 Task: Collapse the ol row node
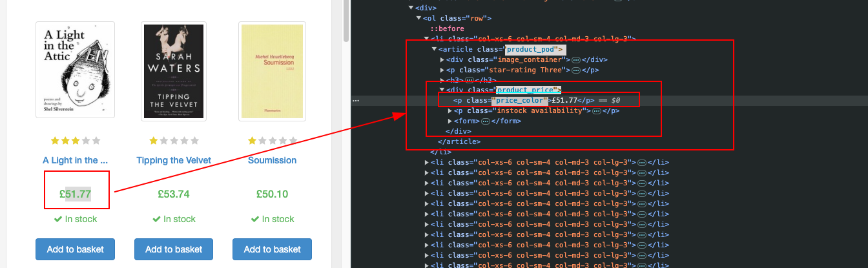[419, 18]
